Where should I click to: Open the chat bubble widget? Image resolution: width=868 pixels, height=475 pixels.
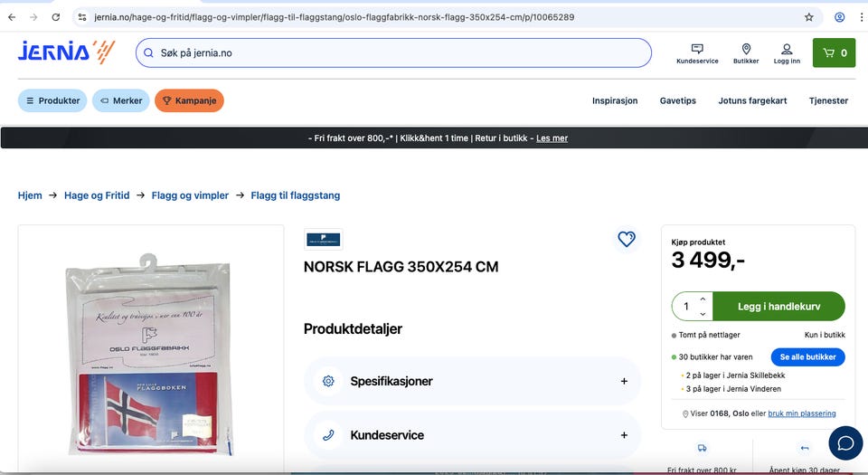click(x=845, y=443)
